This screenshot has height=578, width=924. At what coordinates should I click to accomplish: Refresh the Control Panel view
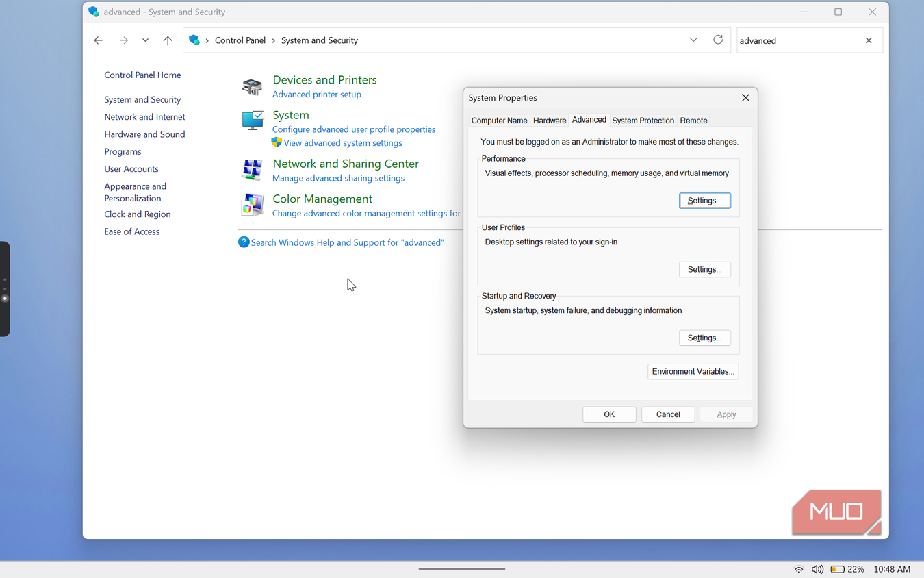tap(718, 40)
